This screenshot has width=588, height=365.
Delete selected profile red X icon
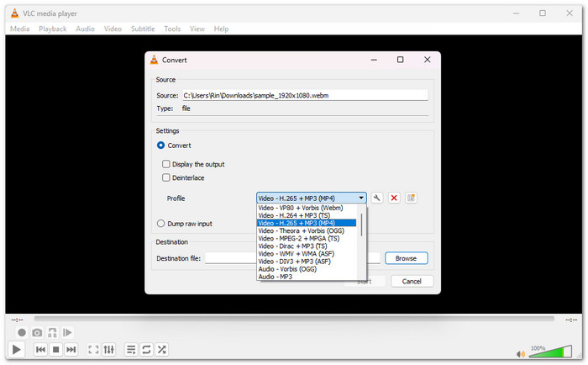(x=394, y=198)
